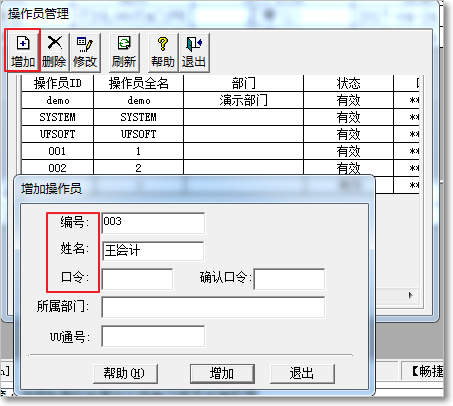
Task: Select the SYSTEM operator ID cell
Action: tap(58, 117)
